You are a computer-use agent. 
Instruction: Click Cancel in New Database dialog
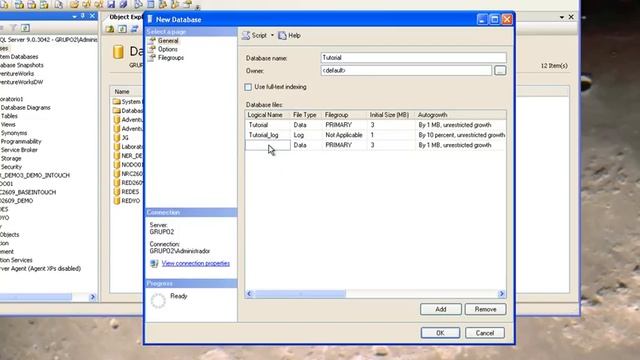tap(484, 333)
